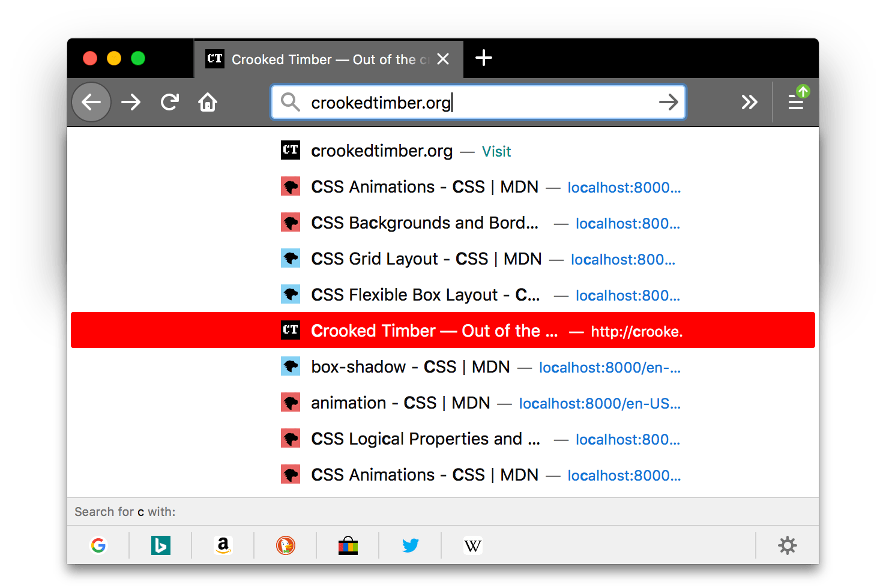Select CSS Backgrounds and Bord... suggestion
886x588 pixels.
[x=443, y=223]
